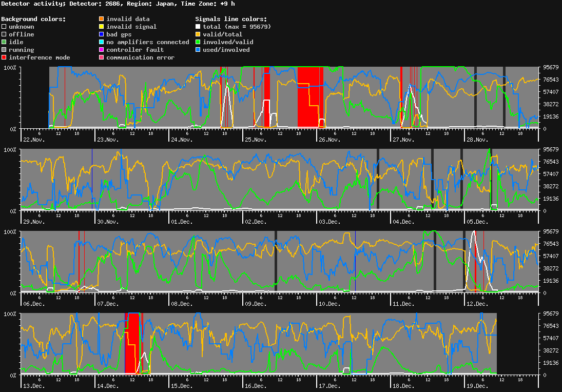Click the communication error legend label
This screenshot has height=392, width=562.
[140, 57]
